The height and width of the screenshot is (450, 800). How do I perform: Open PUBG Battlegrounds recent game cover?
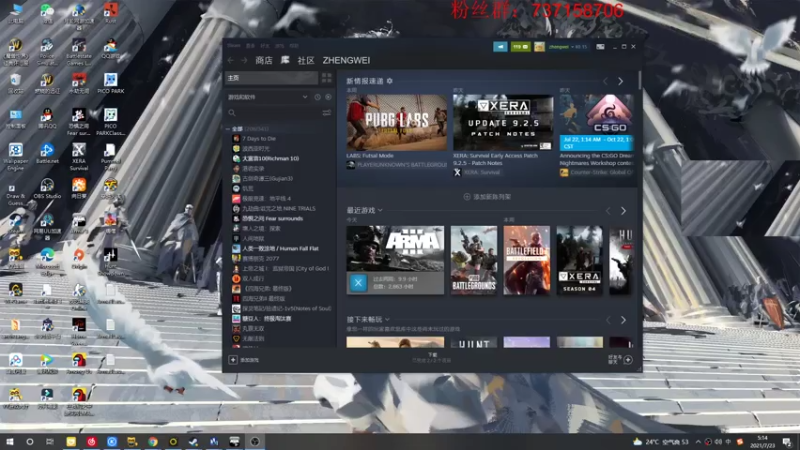click(x=473, y=260)
